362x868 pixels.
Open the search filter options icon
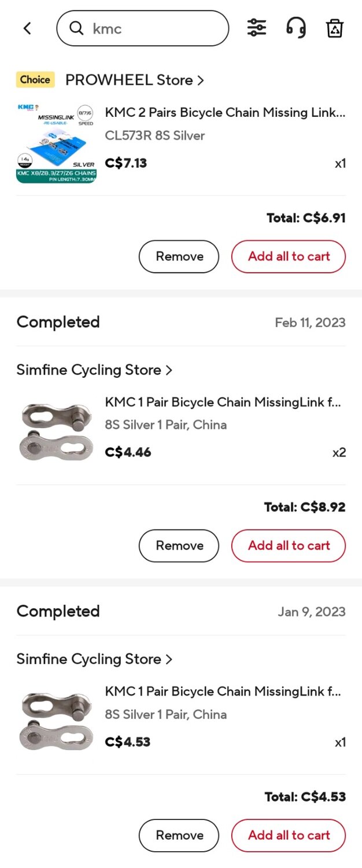256,27
